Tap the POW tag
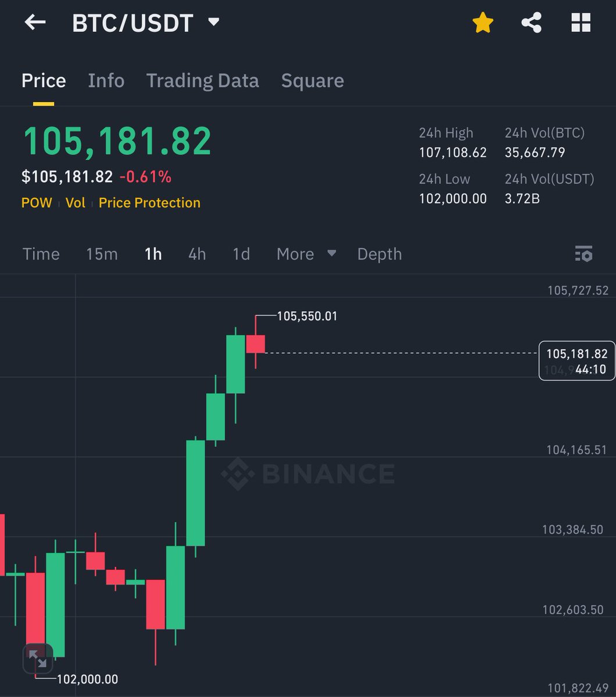 coord(37,203)
